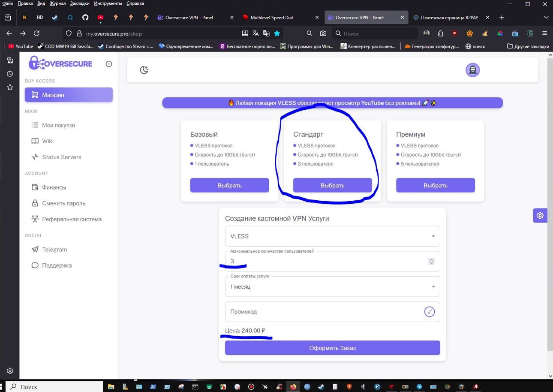Open Telegram from the Windows taskbar
The height and width of the screenshot is (392, 553).
[419, 386]
